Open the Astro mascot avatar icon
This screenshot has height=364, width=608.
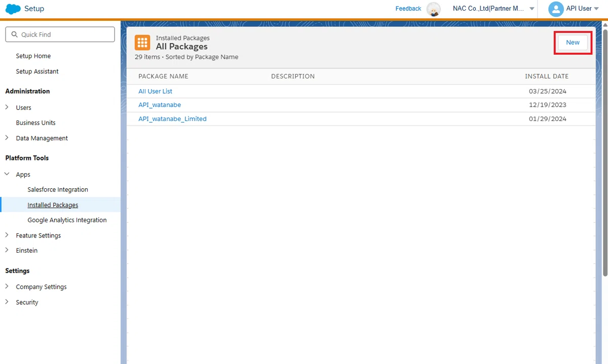pos(433,9)
